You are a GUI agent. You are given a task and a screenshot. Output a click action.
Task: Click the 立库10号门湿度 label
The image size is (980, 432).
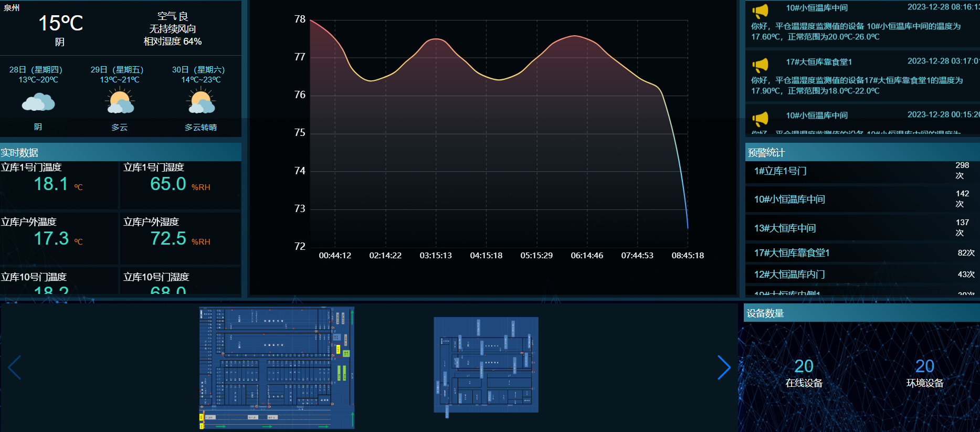(156, 277)
